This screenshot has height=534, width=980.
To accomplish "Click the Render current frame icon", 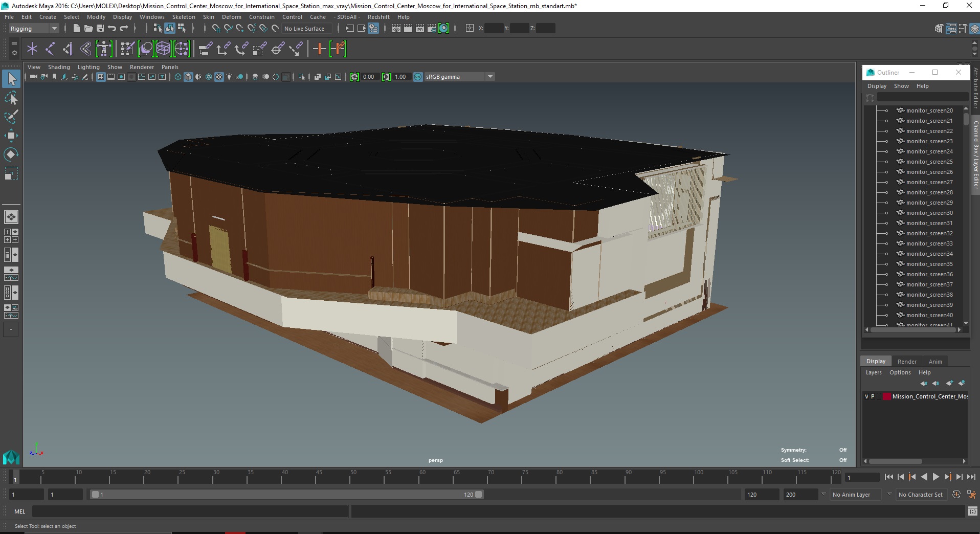I will point(408,29).
